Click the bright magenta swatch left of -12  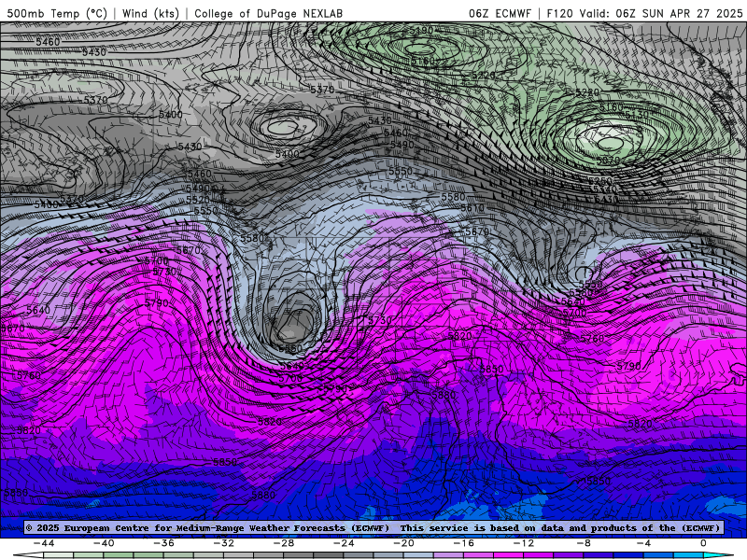(509, 555)
